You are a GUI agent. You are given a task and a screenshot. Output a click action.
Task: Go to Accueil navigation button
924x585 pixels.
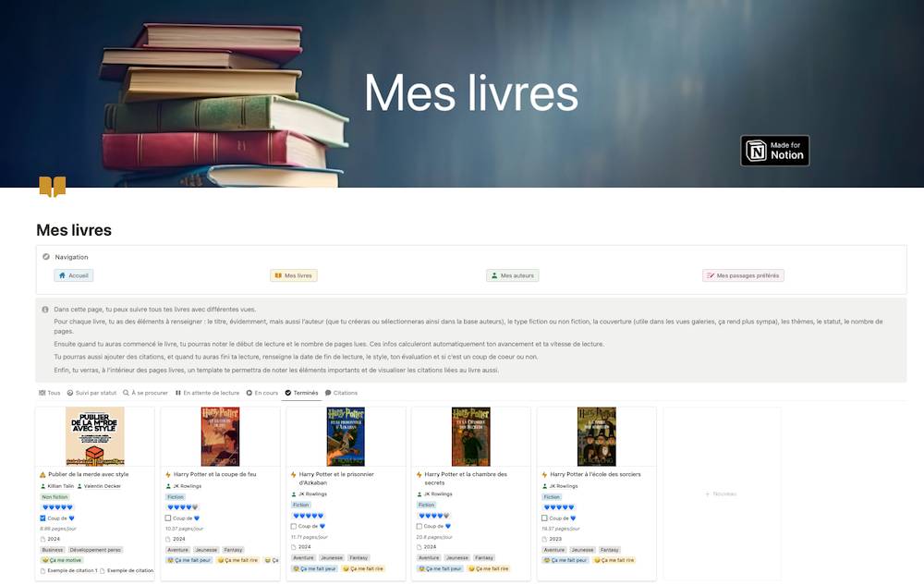tap(74, 275)
